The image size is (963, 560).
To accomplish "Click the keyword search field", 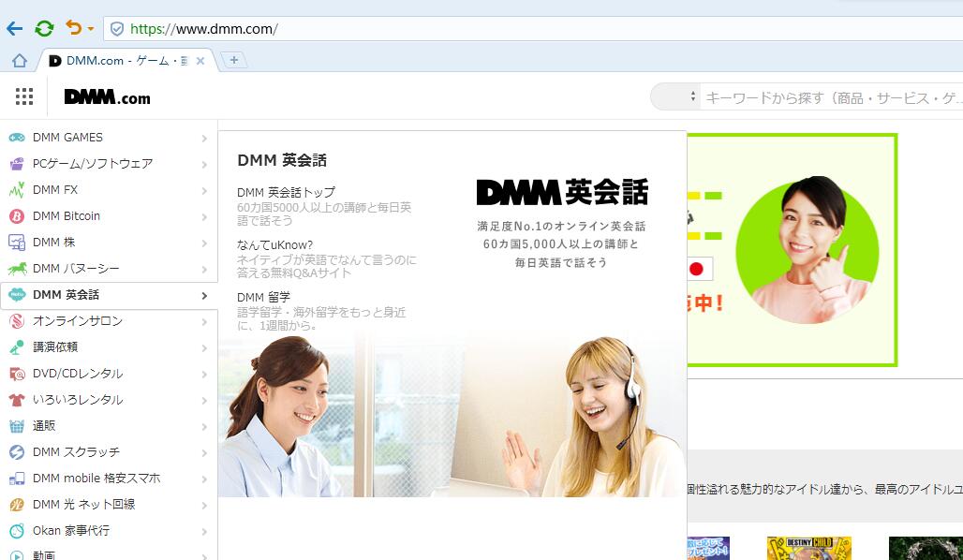I will coord(832,97).
